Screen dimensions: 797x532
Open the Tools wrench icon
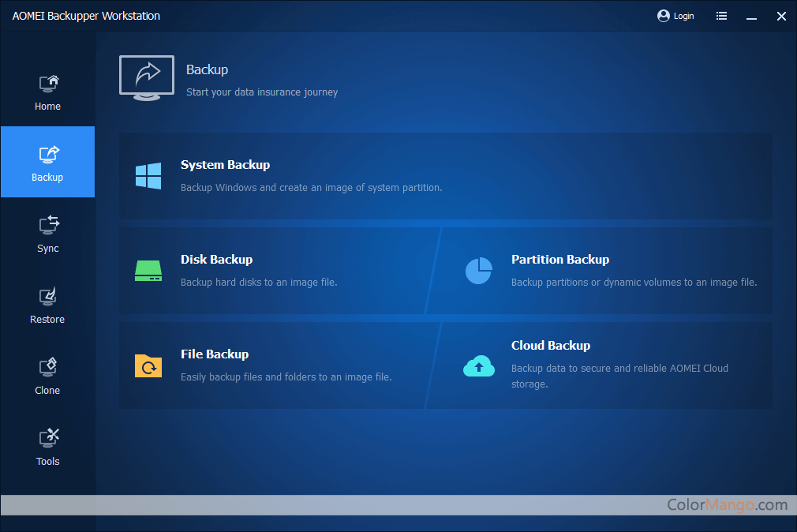(x=48, y=438)
